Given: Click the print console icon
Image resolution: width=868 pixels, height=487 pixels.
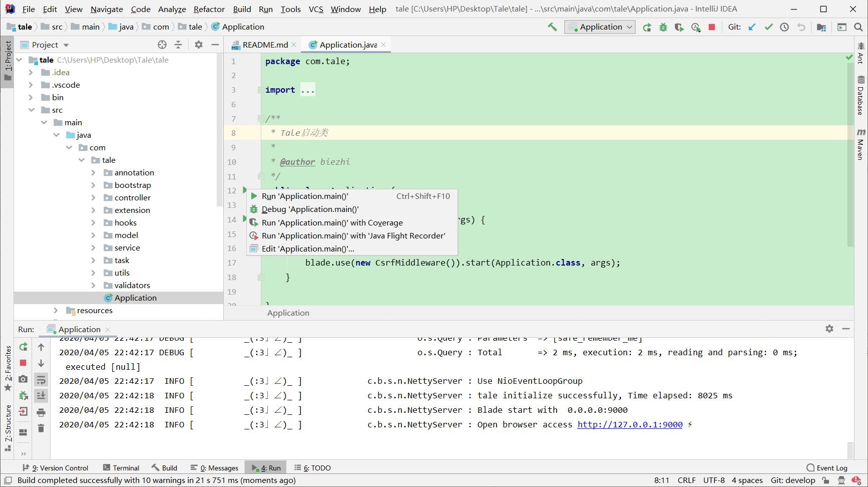Looking at the screenshot, I should click(41, 412).
